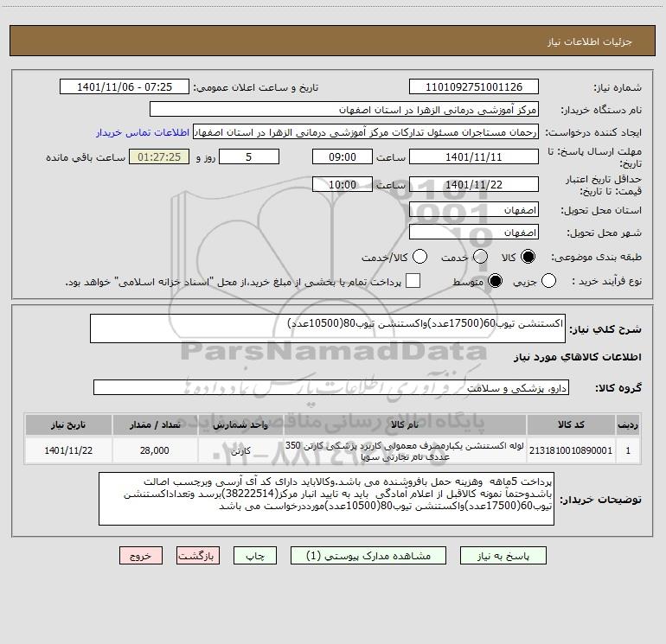Click the اطلاعات کالاهای مورد نیاز heading
The width and height of the screenshot is (666, 644).
tap(577, 357)
